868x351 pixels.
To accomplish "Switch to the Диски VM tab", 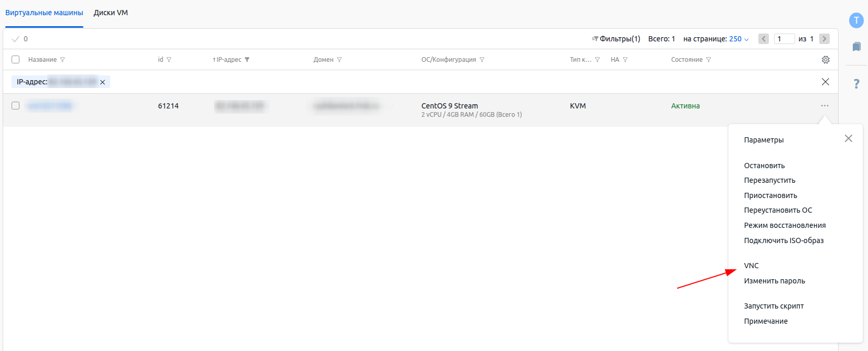I will [x=111, y=13].
